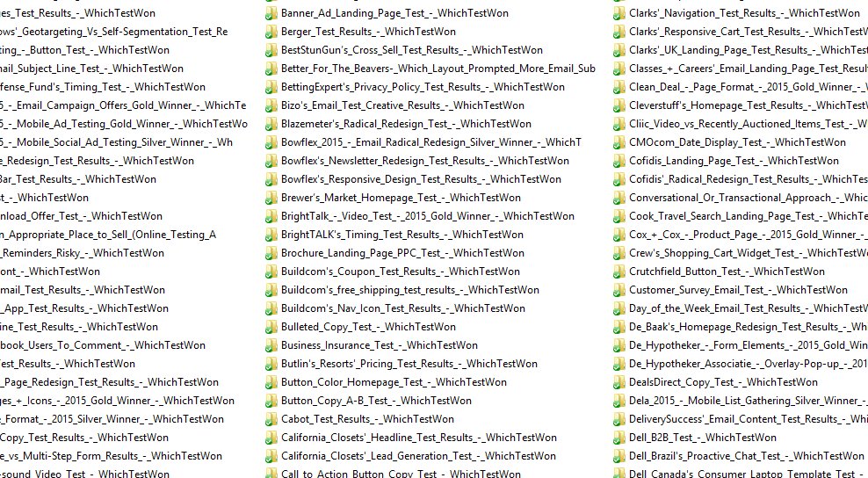Click file name Buildcom's_free_shipping_test_results_-_WhichTestWon
Screen dimensions: 868x478
click(410, 290)
